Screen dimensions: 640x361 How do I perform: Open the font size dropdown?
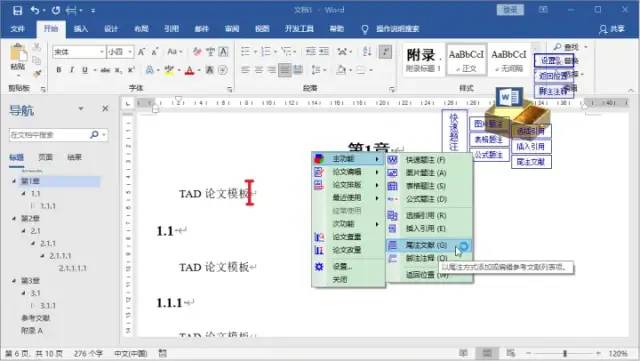tap(130, 52)
